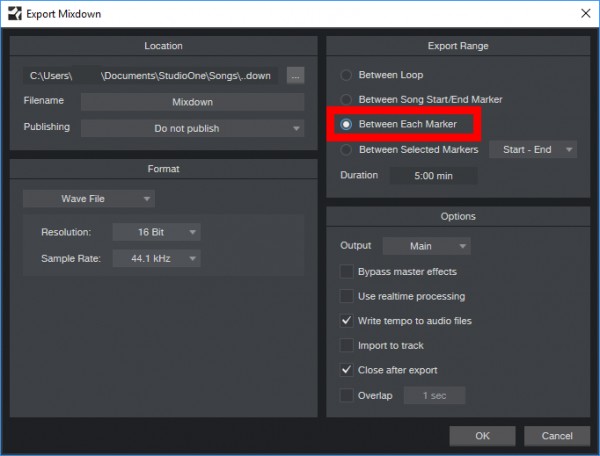Change the 44.1 kHz sample rate dropdown
The height and width of the screenshot is (456, 600).
tap(155, 258)
